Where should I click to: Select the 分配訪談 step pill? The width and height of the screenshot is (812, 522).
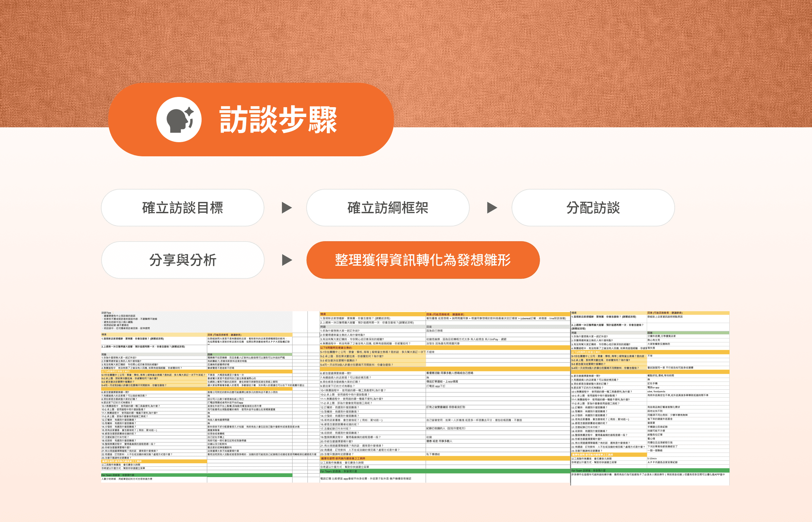[593, 208]
